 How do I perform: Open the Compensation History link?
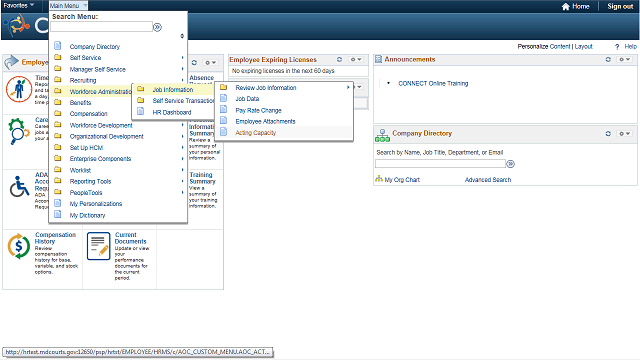tap(56, 238)
